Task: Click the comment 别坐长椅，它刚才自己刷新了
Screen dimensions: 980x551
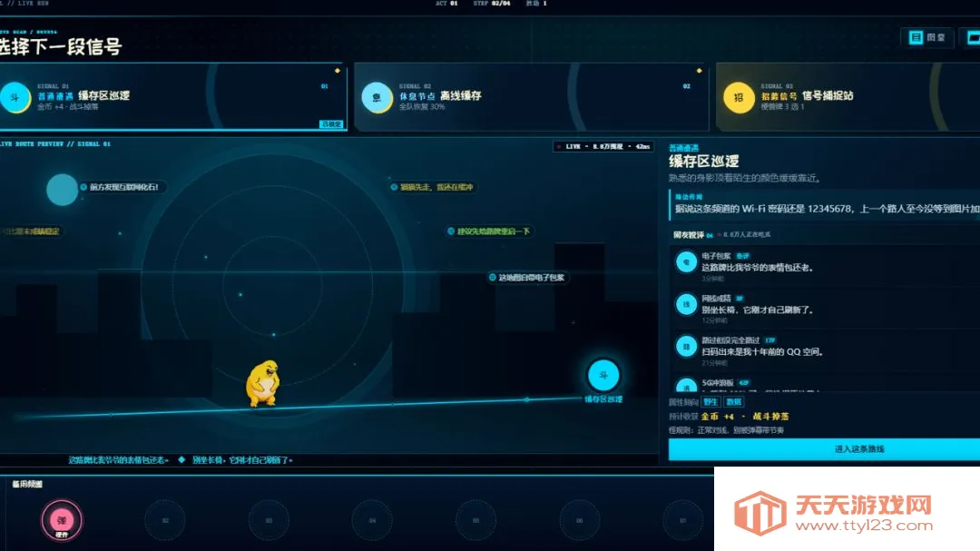Action: [x=758, y=310]
